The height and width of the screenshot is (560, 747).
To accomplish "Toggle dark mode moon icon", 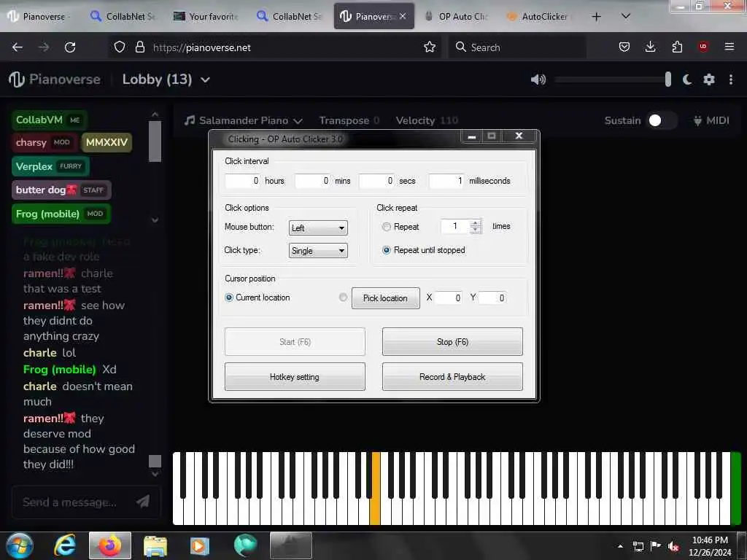I will click(x=687, y=79).
